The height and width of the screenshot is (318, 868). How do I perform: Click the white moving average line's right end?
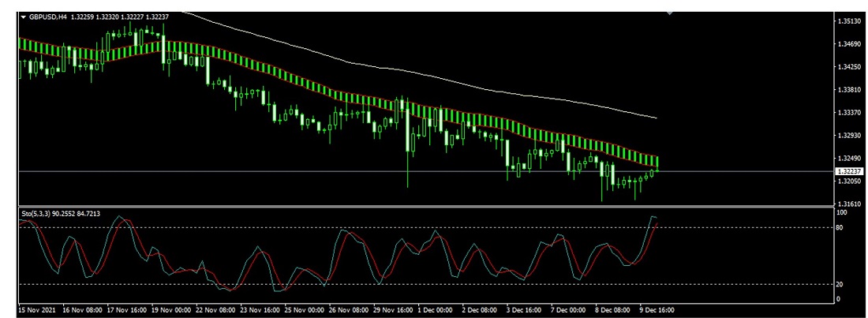point(656,118)
